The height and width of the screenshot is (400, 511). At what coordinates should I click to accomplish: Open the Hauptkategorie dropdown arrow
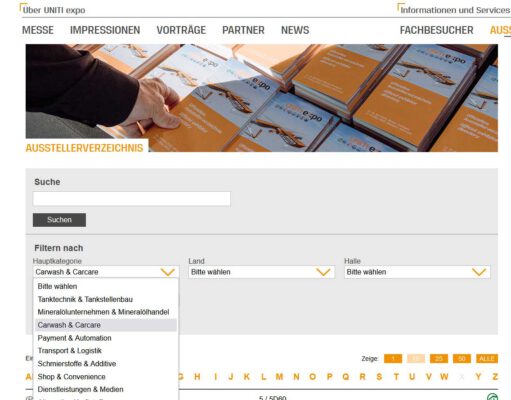coord(168,272)
